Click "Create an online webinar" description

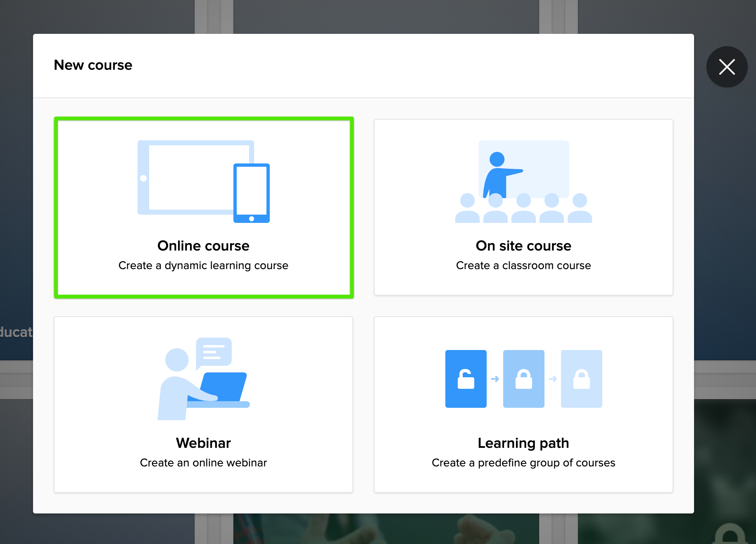coord(203,463)
